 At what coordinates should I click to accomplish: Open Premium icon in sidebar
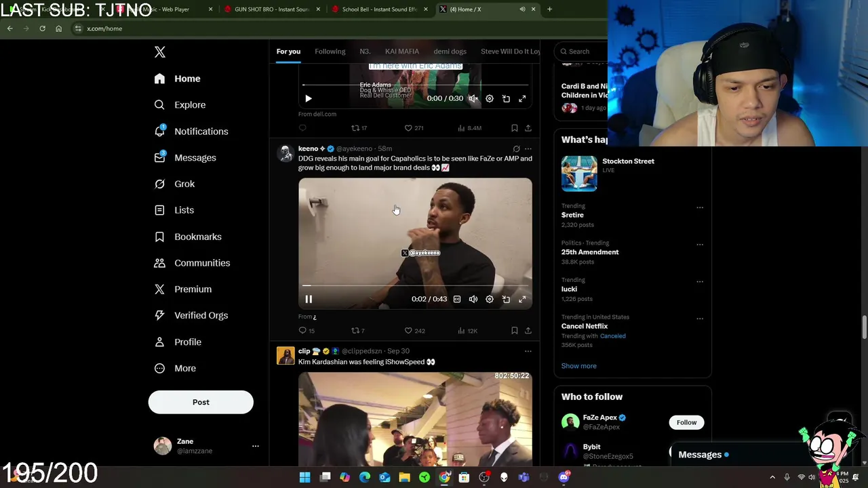[159, 289]
